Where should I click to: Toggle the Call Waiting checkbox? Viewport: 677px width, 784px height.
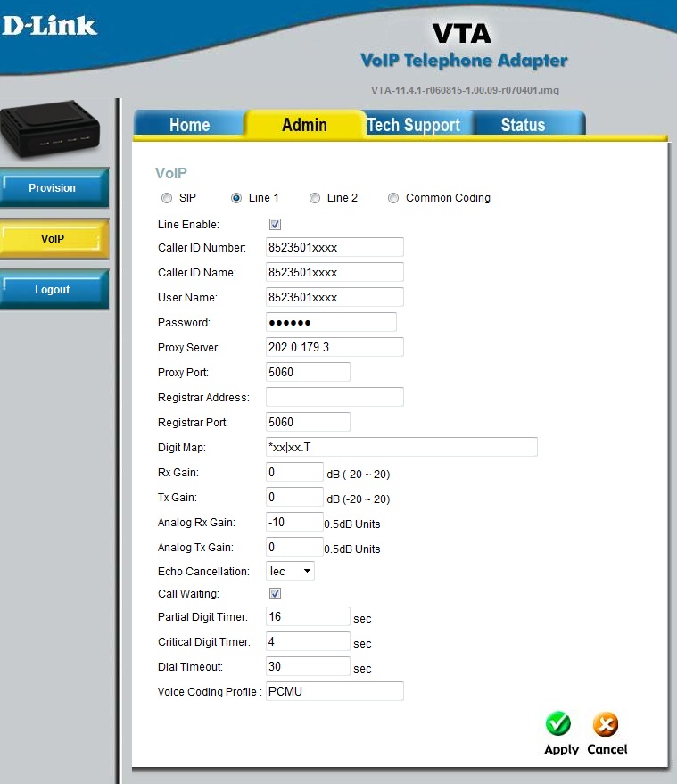(275, 593)
